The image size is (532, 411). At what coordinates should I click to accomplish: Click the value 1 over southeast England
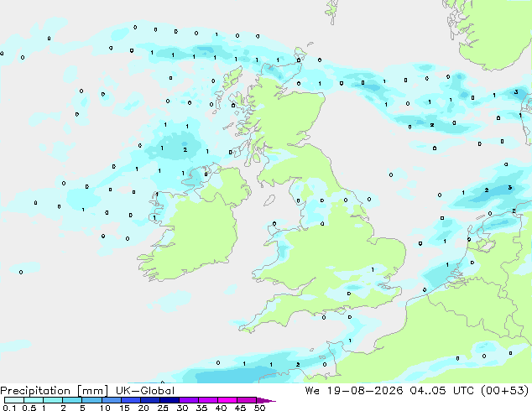(x=373, y=269)
